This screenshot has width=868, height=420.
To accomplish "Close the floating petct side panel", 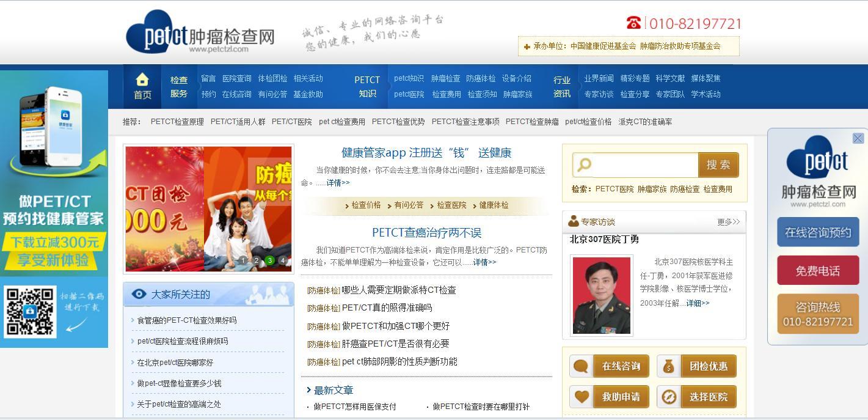I will [858, 138].
